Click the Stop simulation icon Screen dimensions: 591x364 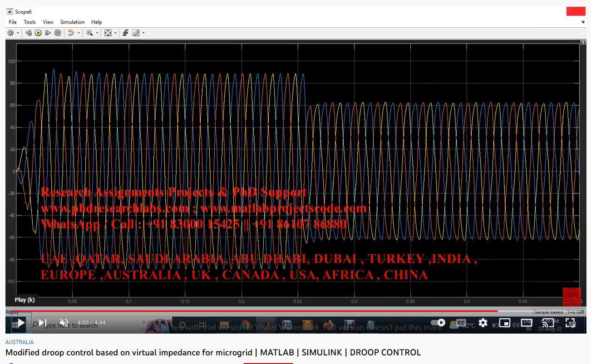(x=58, y=33)
